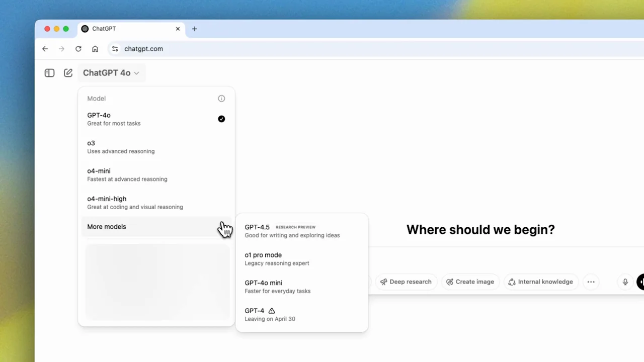Open Internal knowledge option
644x362 pixels.
[541, 282]
